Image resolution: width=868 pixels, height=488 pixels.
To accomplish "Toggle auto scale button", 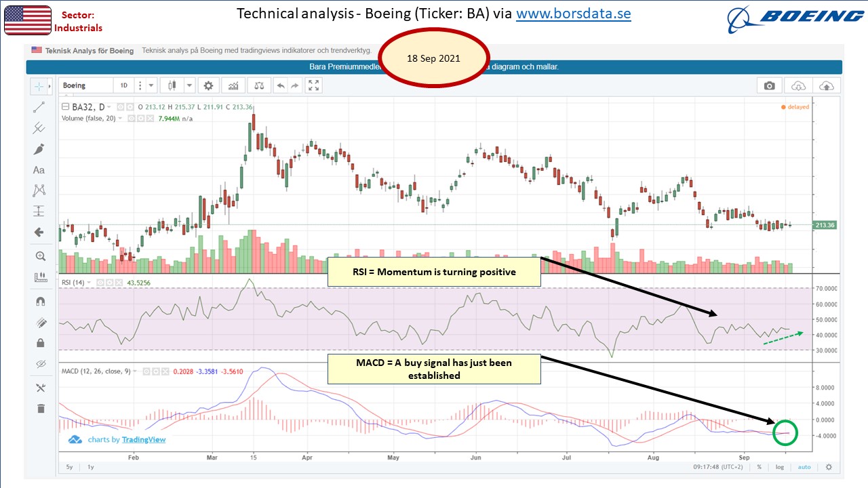I will point(804,467).
